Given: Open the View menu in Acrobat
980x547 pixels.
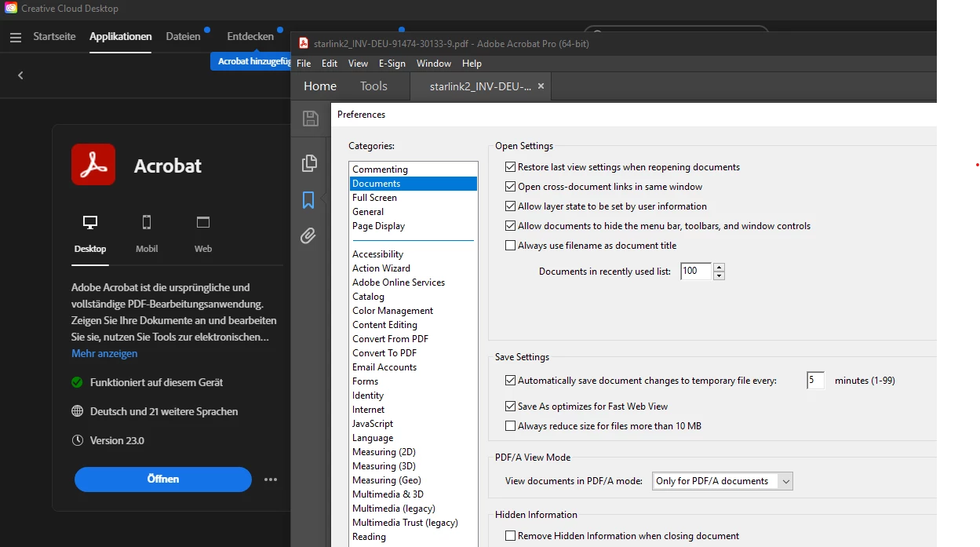Looking at the screenshot, I should pyautogui.click(x=358, y=64).
